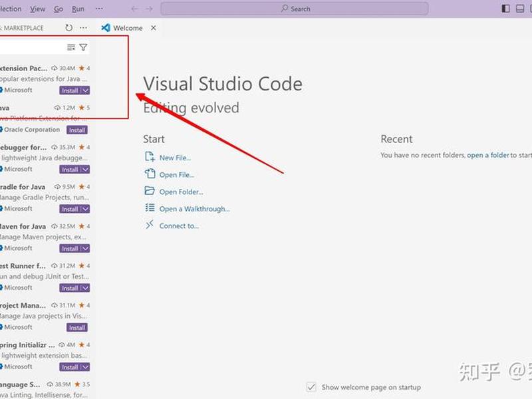The width and height of the screenshot is (532, 399).
Task: Expand Spring Initializr install dropdown
Action: (x=86, y=367)
